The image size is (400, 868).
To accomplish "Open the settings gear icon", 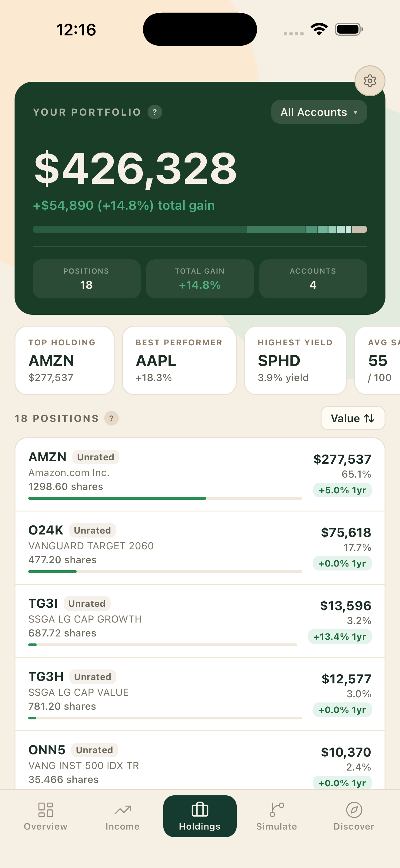I will coord(370,81).
